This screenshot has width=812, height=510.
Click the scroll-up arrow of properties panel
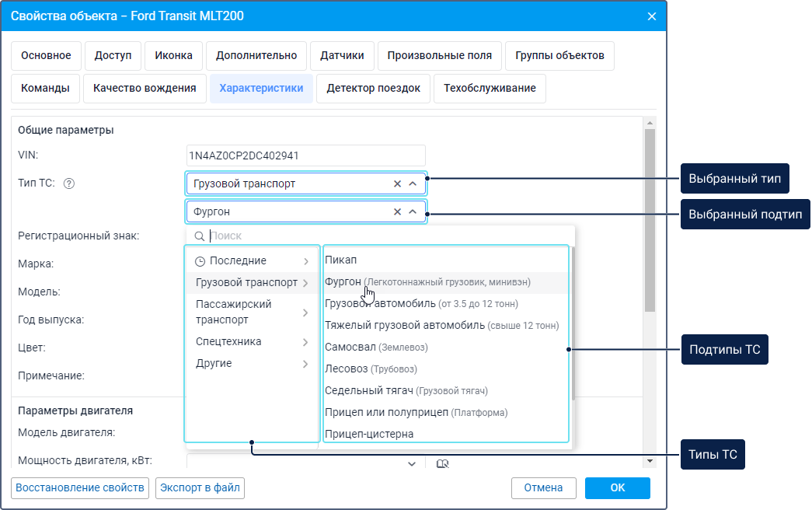click(x=650, y=123)
